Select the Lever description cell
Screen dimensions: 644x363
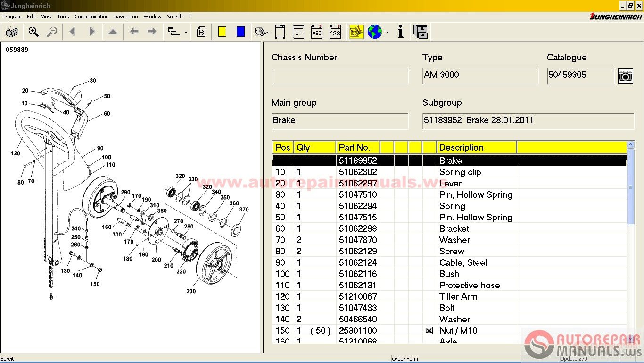tap(477, 183)
